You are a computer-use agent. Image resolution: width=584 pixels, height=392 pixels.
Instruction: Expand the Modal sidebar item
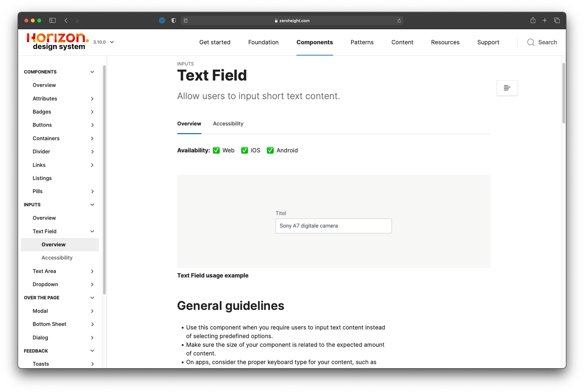point(92,311)
